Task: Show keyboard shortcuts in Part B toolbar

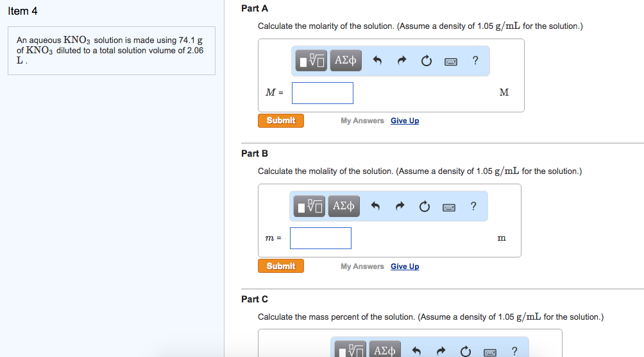Action: click(x=449, y=207)
